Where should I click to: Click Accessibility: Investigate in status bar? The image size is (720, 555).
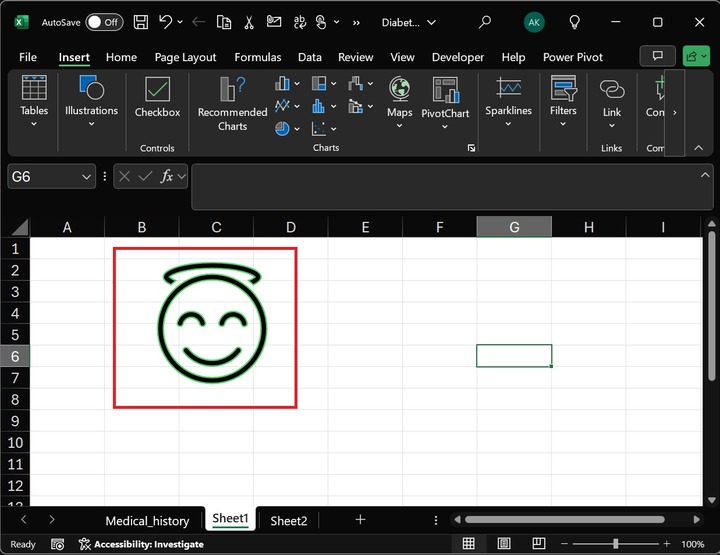coord(141,544)
